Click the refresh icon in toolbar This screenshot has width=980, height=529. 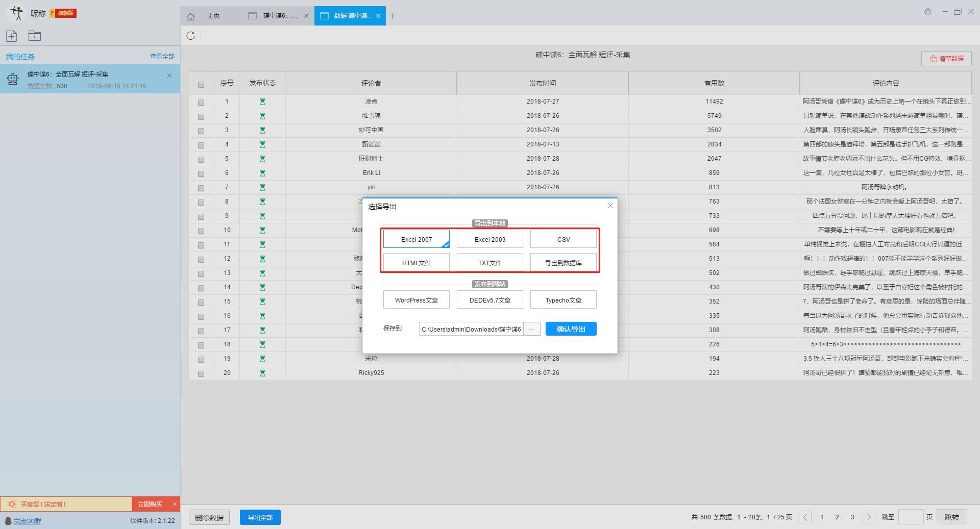191,36
